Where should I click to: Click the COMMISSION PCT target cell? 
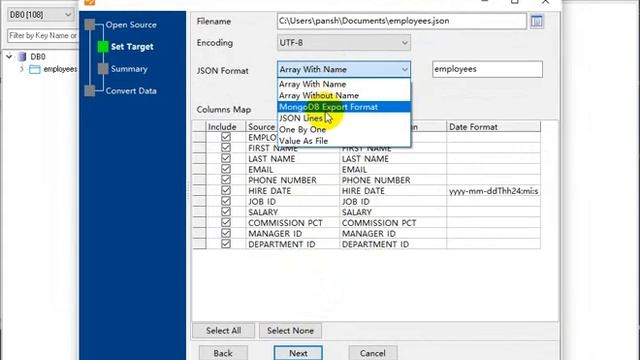393,223
